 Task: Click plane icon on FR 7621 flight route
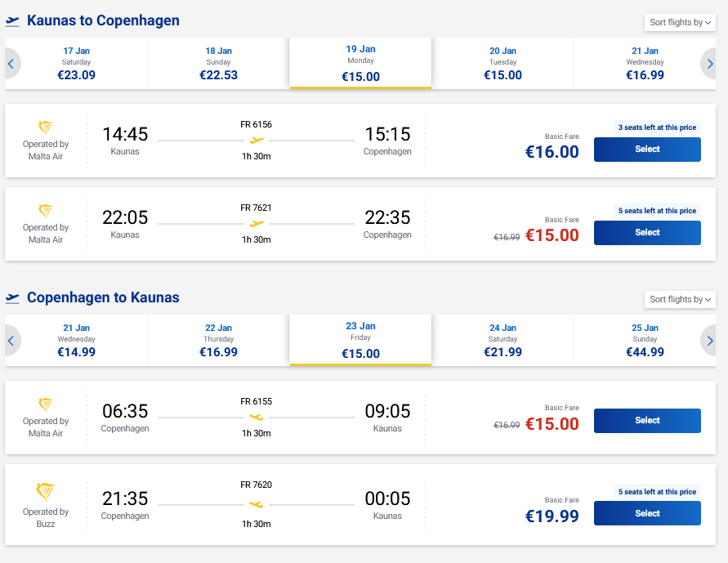click(257, 223)
